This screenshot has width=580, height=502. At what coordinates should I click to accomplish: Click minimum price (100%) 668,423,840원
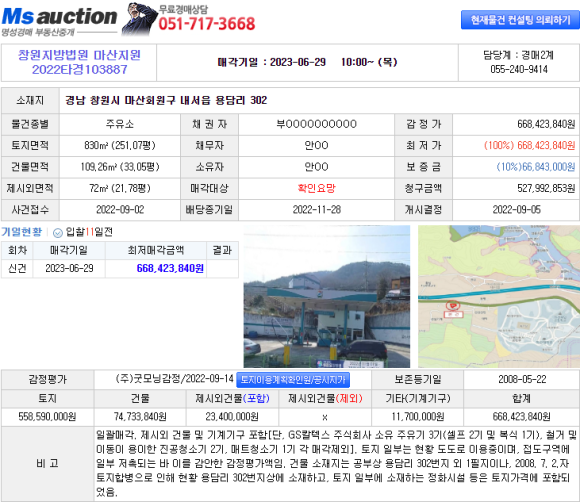(x=529, y=145)
